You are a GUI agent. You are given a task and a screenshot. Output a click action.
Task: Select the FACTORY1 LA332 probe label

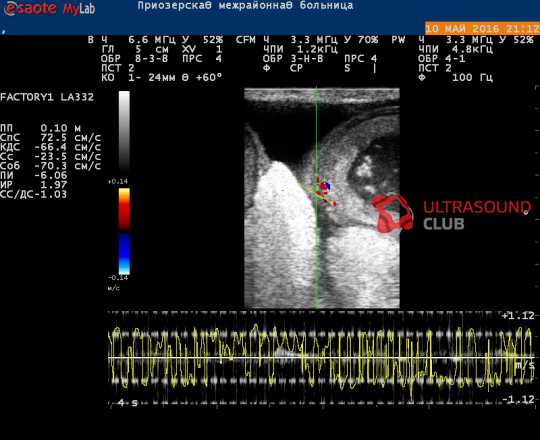tap(47, 97)
